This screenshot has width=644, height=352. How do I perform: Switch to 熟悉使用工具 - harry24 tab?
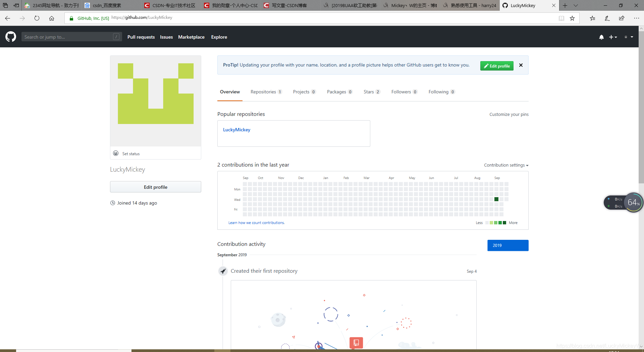click(x=470, y=5)
